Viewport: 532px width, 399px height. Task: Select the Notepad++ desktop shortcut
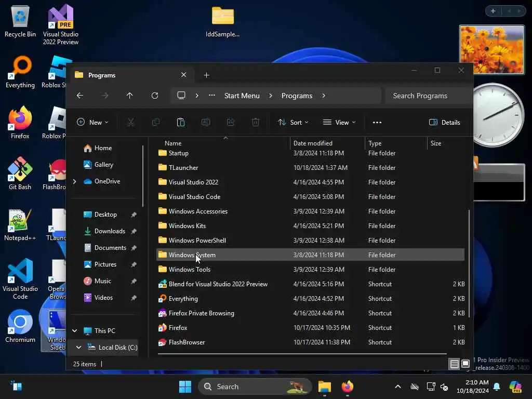(x=20, y=224)
